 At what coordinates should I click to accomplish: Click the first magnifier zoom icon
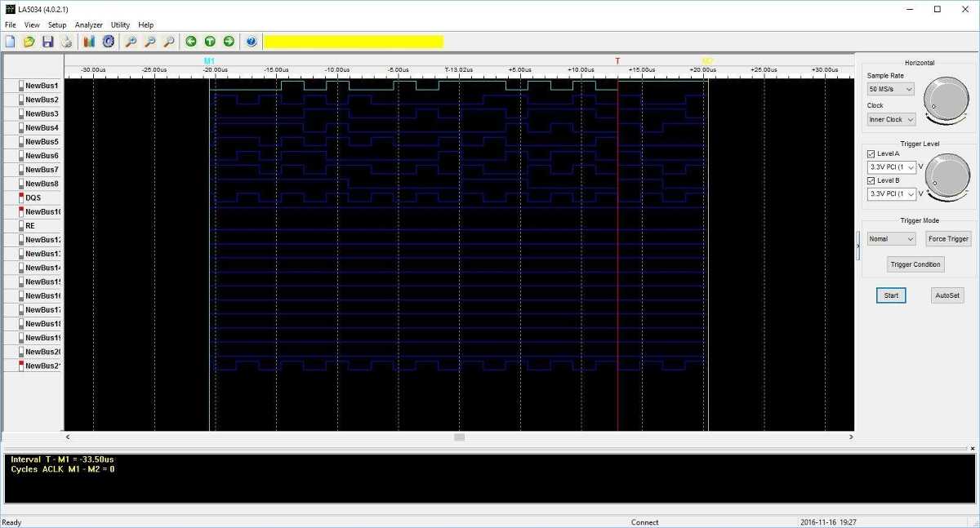pyautogui.click(x=131, y=42)
